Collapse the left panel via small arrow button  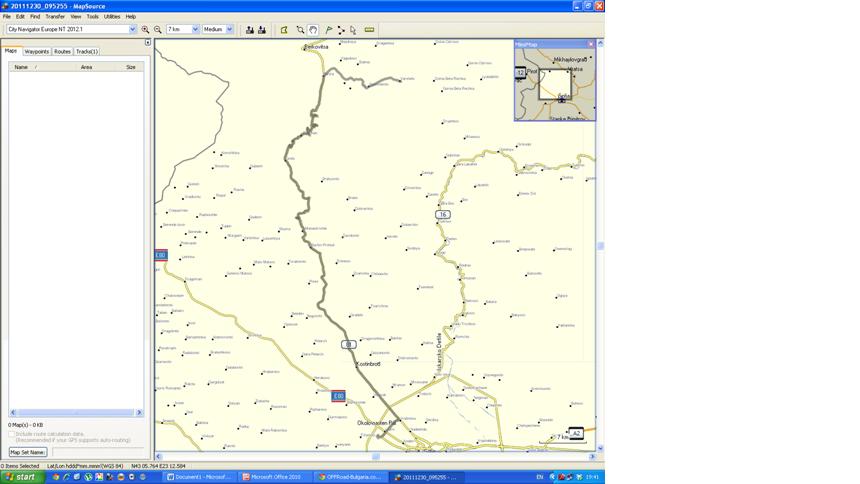[148, 42]
